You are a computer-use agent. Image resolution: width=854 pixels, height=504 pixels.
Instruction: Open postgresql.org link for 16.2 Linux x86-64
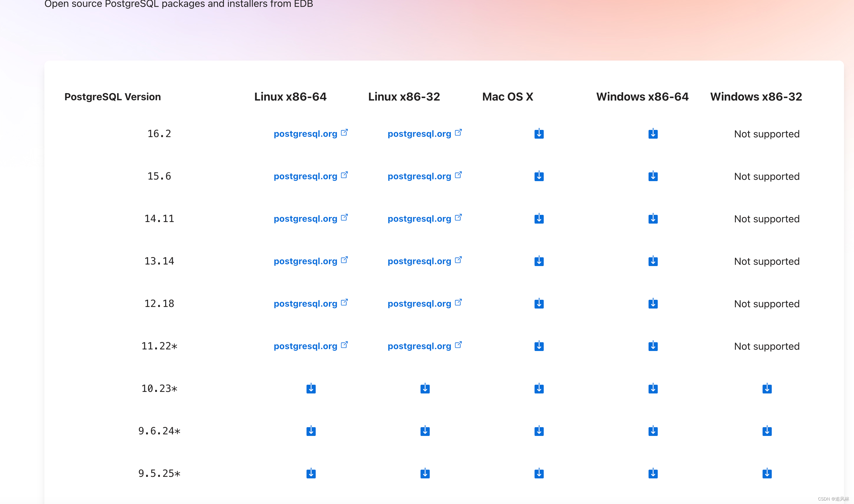(x=310, y=134)
